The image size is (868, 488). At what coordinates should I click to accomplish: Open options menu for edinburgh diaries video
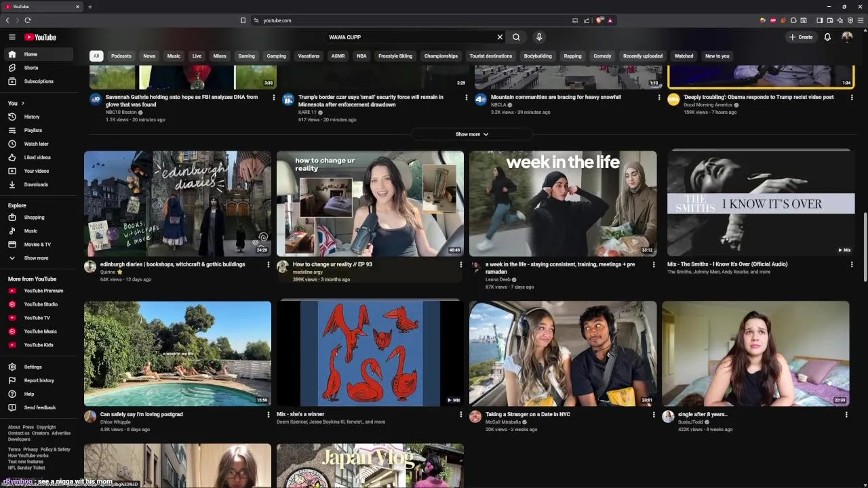[269, 264]
